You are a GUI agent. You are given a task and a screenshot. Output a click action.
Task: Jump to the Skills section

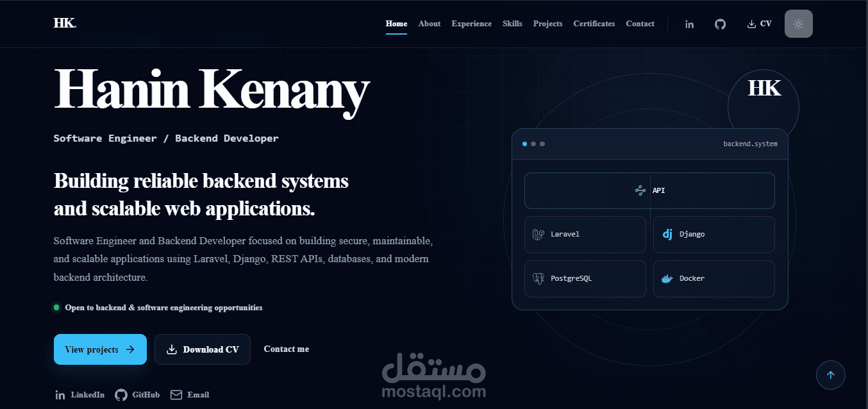point(513,24)
